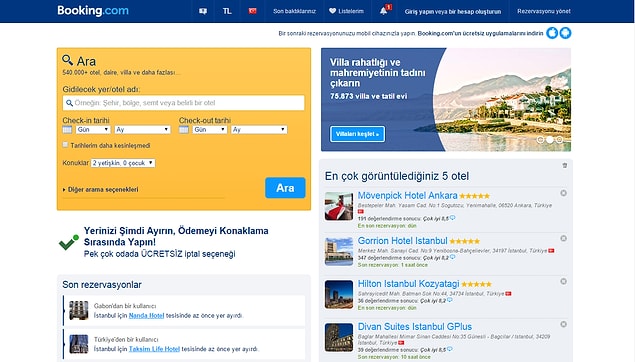Click the Apple app download icon
This screenshot has height=362, width=635.
pyautogui.click(x=552, y=33)
